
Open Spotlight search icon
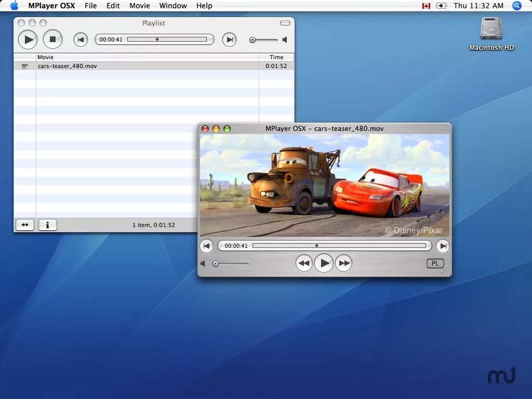(516, 6)
